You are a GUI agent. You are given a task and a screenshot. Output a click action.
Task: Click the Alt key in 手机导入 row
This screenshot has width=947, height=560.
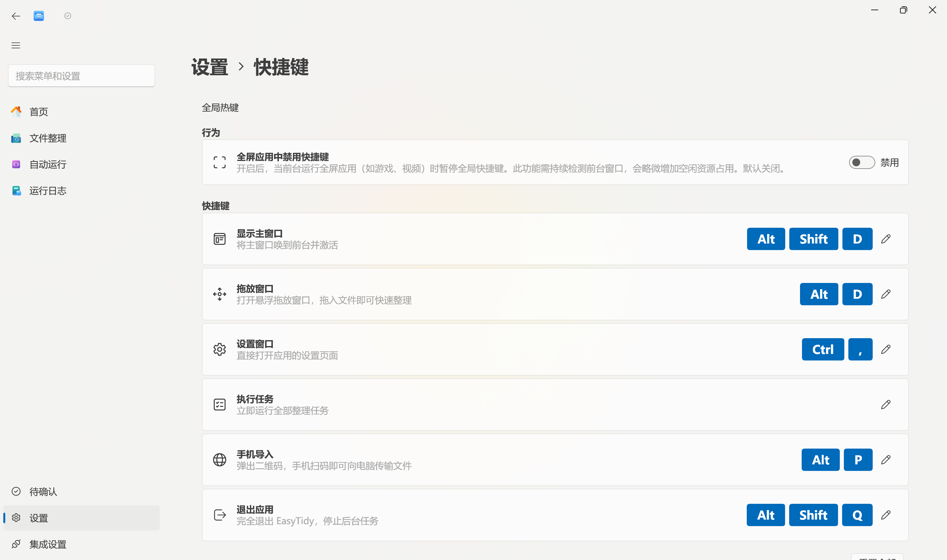tap(820, 460)
